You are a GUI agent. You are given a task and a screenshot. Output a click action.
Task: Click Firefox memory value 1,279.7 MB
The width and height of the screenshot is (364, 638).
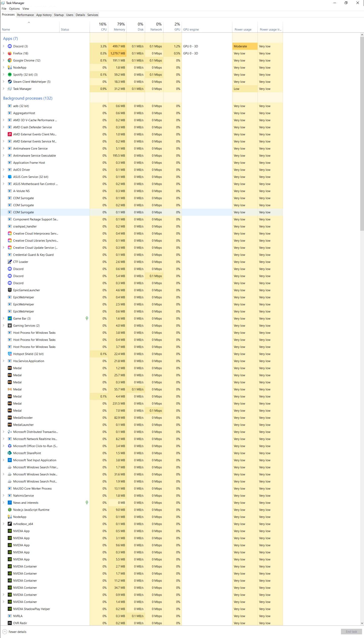(x=118, y=53)
